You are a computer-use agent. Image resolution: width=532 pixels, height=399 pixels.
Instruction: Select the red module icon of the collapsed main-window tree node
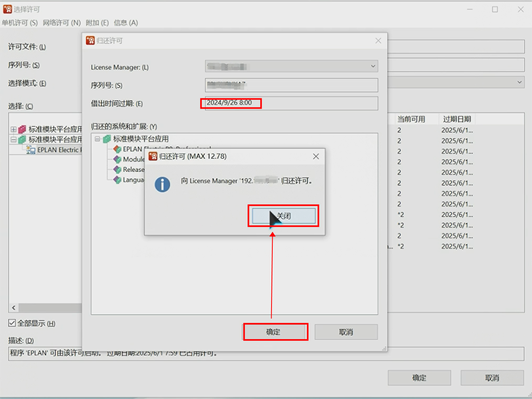tap(22, 129)
